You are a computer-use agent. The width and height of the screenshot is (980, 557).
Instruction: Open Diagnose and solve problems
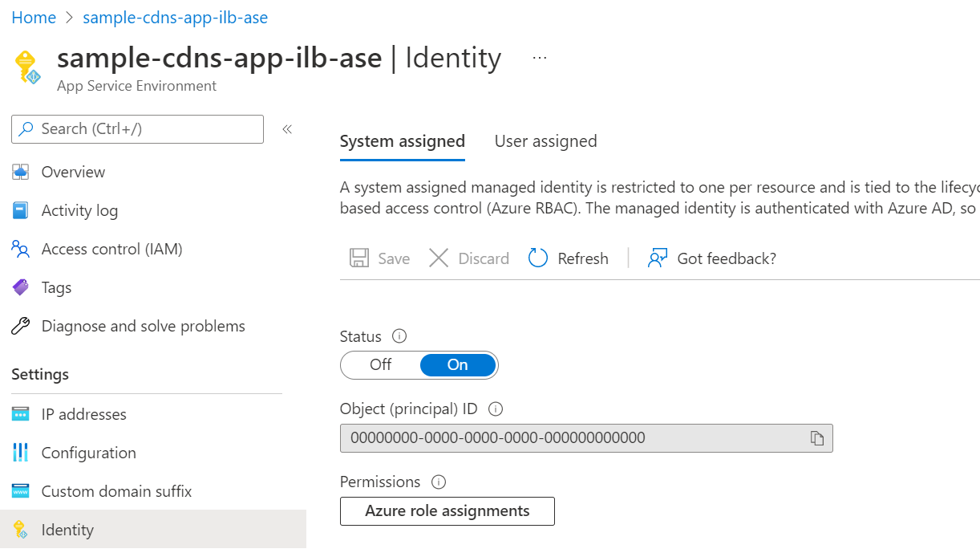143,326
